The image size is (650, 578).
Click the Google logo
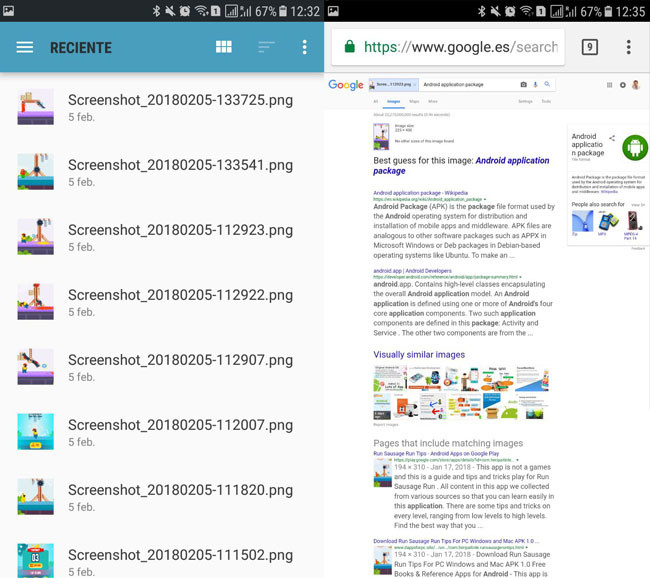click(x=345, y=86)
